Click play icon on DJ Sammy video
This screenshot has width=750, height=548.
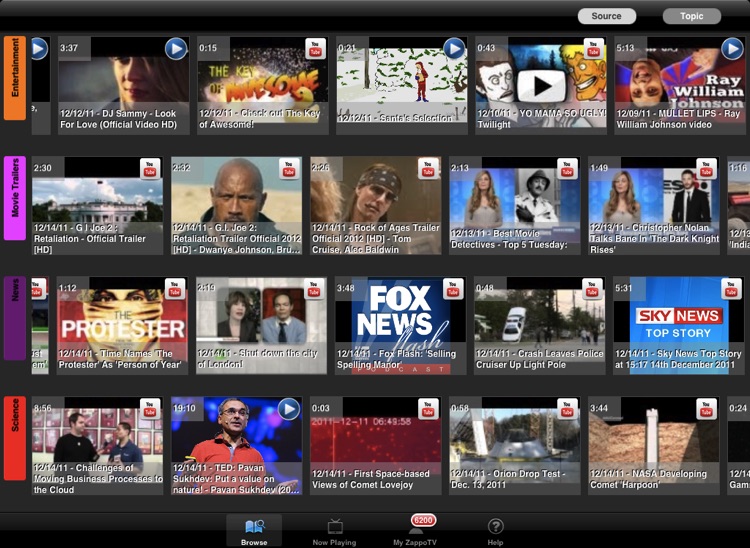click(176, 49)
